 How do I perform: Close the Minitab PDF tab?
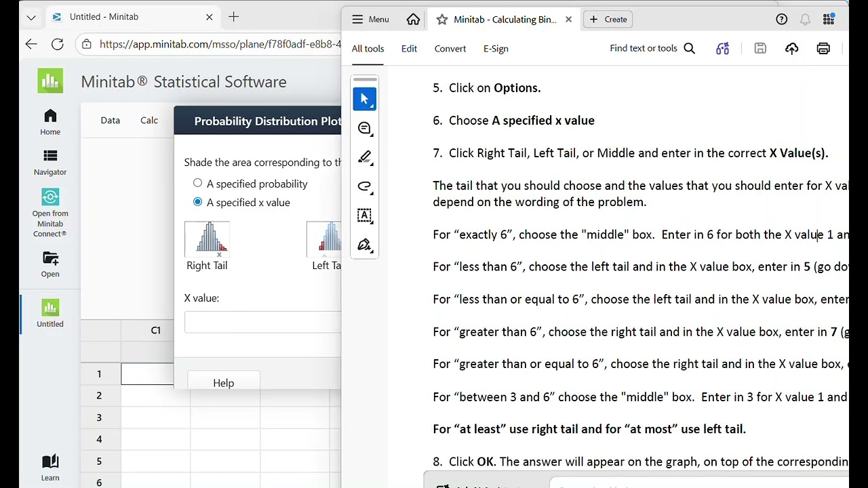pos(568,20)
